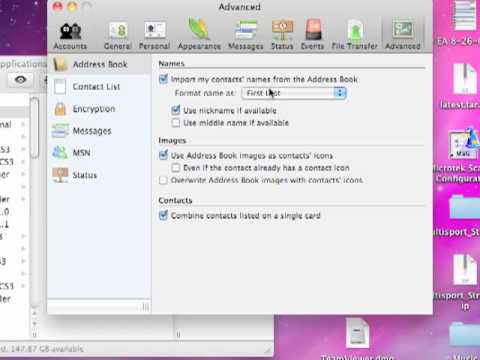Click the eye Quick Look button in Finder
The image size is (480, 360).
21,80
